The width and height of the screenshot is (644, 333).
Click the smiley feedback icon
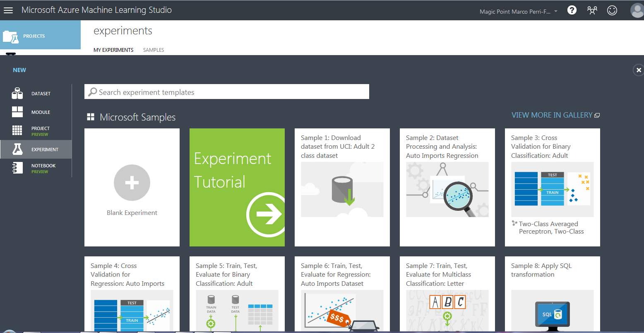[612, 10]
